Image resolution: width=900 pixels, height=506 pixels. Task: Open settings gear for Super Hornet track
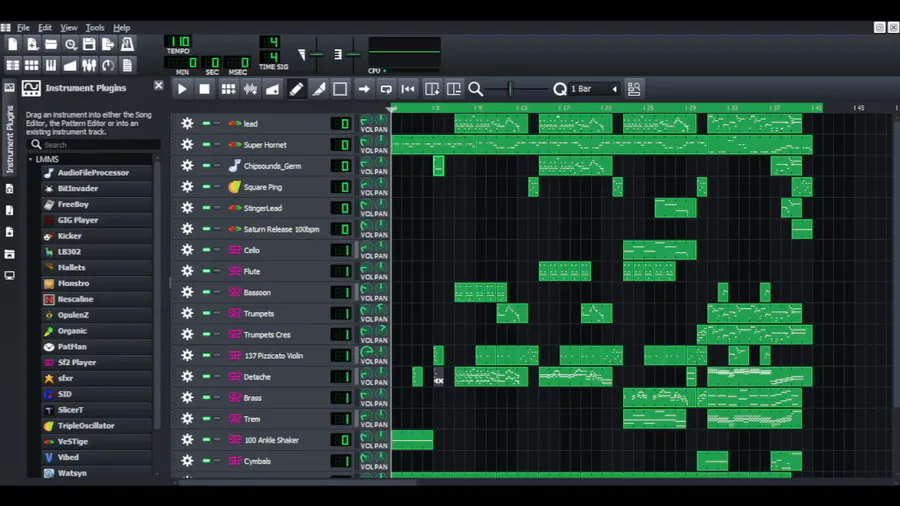[x=187, y=145]
